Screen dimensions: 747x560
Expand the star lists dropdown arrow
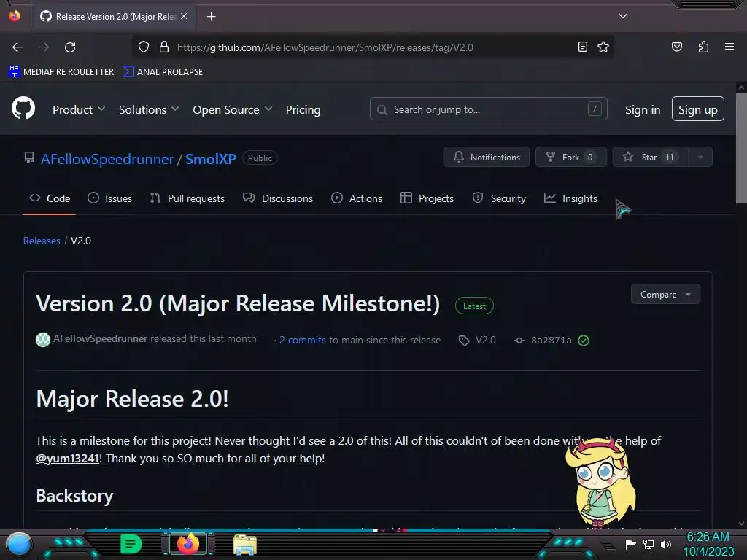pyautogui.click(x=700, y=157)
